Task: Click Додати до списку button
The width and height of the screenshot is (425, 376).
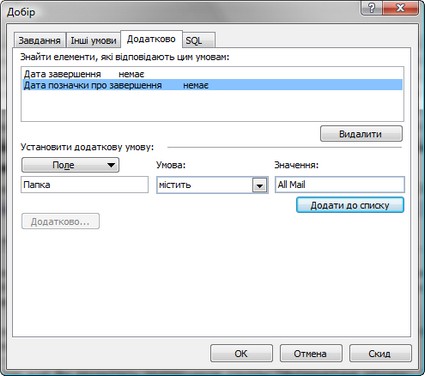Action: (350, 205)
